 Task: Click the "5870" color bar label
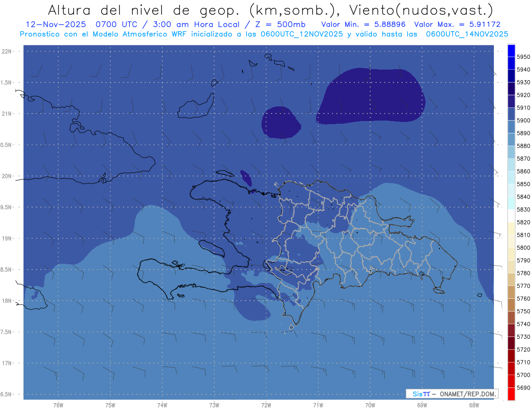[x=523, y=159]
